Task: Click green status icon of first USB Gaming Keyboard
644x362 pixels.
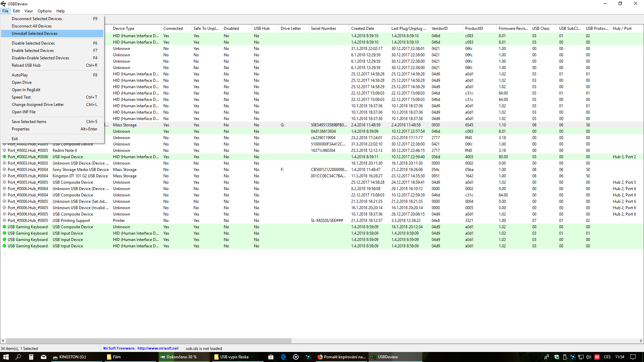Action: [x=4, y=227]
